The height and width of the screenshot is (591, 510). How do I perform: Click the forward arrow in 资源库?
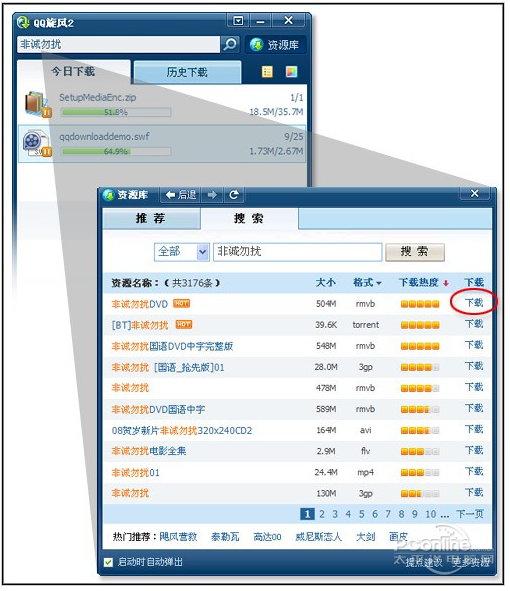(x=212, y=195)
